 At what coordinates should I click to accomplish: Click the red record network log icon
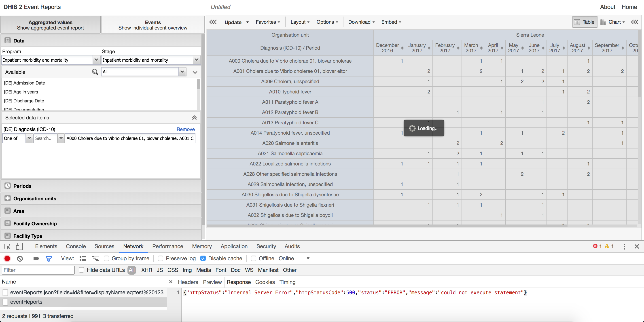click(7, 258)
